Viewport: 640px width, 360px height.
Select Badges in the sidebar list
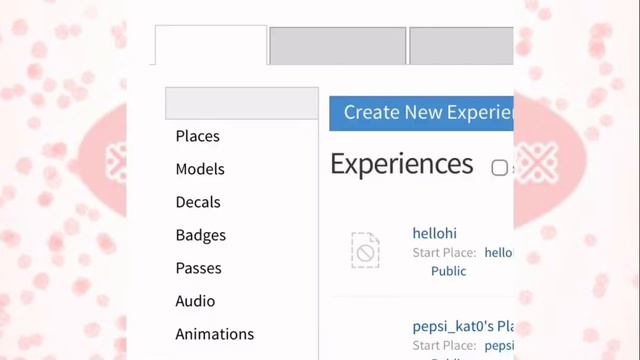(x=200, y=235)
